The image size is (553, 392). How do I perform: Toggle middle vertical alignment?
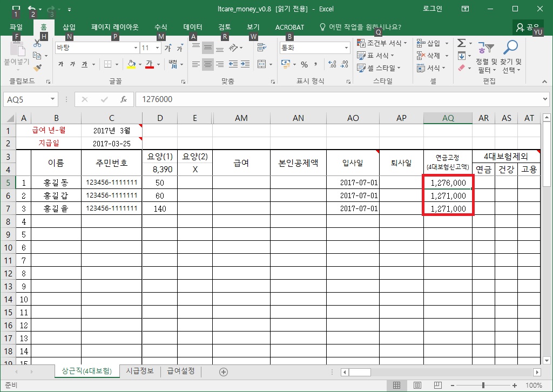[x=208, y=48]
